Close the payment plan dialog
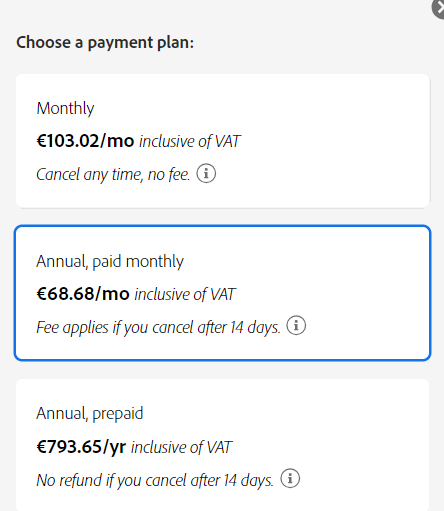Image resolution: width=444 pixels, height=511 pixels. pyautogui.click(x=439, y=8)
